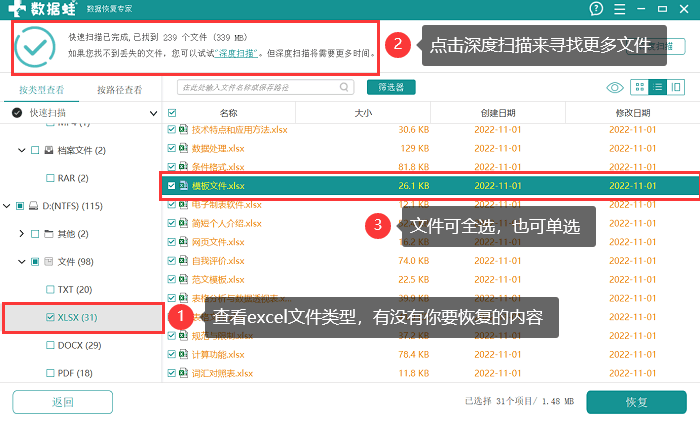The image size is (700, 426).
Task: Click the D:(NTFS) drive icon
Action: pyautogui.click(x=33, y=206)
